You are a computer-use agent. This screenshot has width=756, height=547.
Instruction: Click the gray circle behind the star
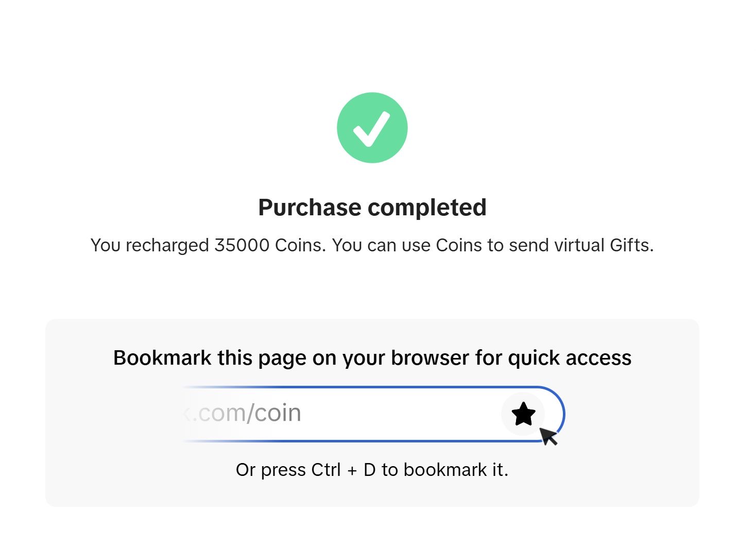coord(523,414)
